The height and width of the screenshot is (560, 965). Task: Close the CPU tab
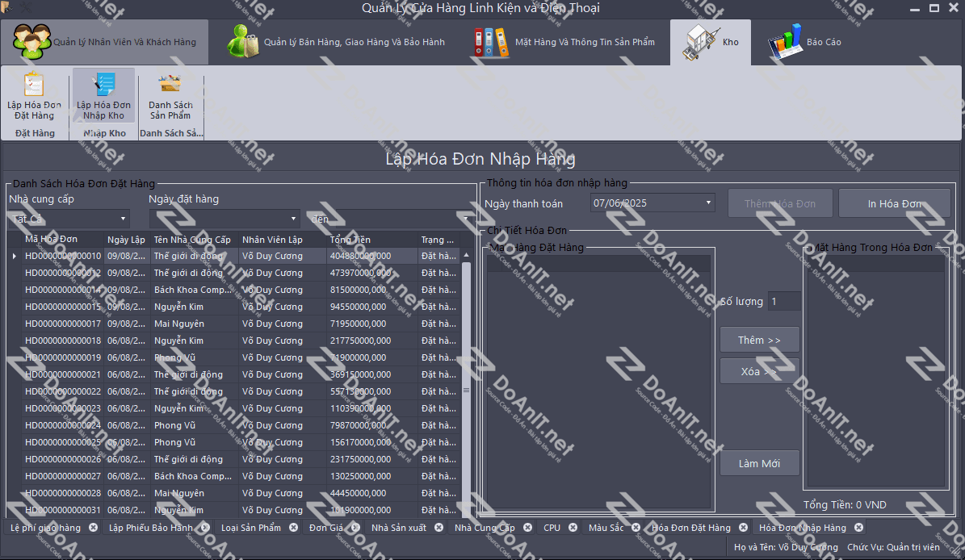(573, 528)
